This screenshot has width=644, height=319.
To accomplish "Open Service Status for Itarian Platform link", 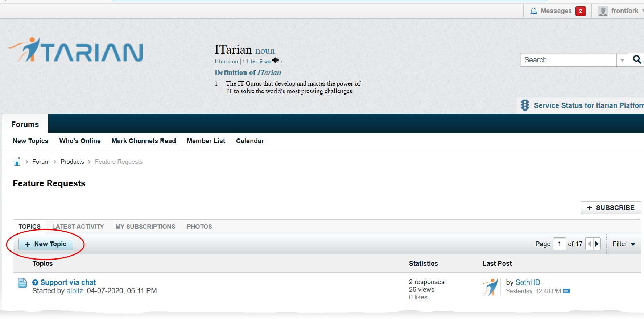I will click(589, 105).
